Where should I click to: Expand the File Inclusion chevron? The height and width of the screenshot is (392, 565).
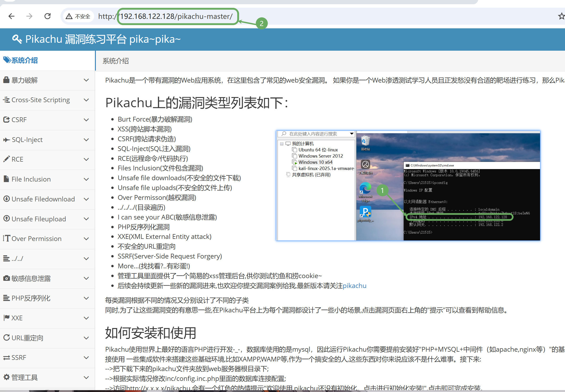click(x=86, y=179)
